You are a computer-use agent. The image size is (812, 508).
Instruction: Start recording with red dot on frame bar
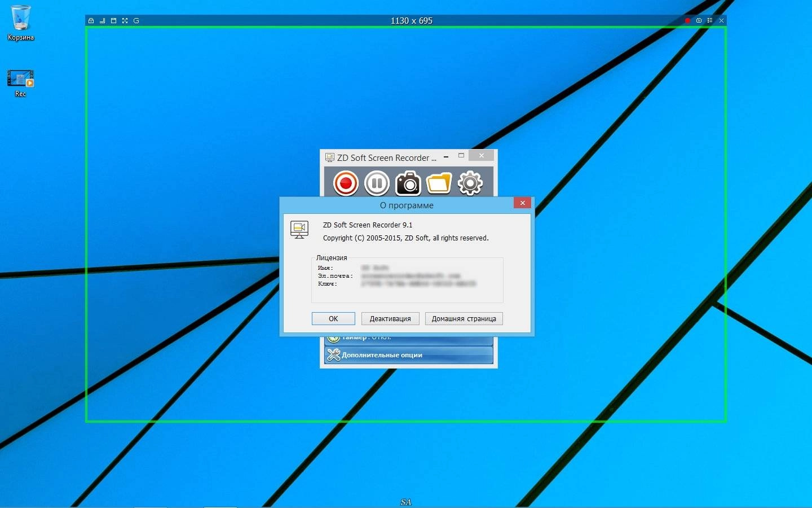pyautogui.click(x=687, y=20)
